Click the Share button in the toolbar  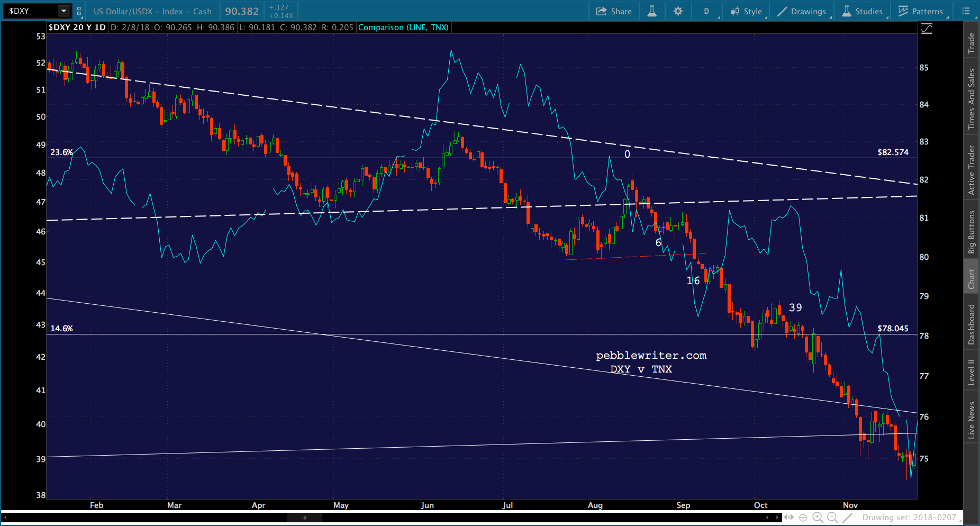(x=614, y=11)
